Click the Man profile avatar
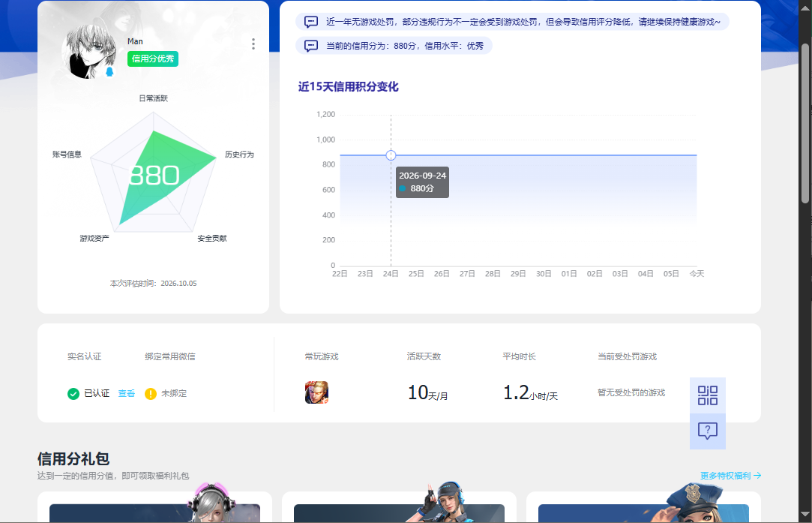Image resolution: width=812 pixels, height=523 pixels. [x=88, y=52]
